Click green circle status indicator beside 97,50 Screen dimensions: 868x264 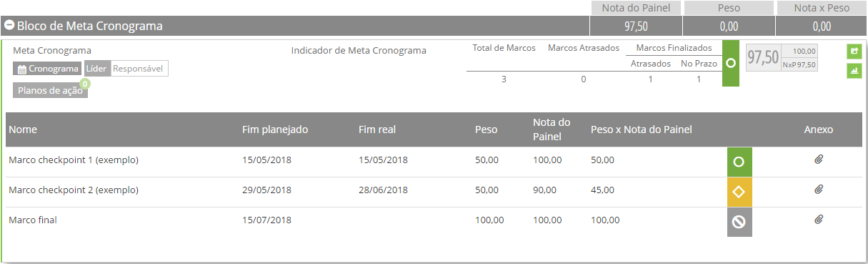(x=730, y=64)
